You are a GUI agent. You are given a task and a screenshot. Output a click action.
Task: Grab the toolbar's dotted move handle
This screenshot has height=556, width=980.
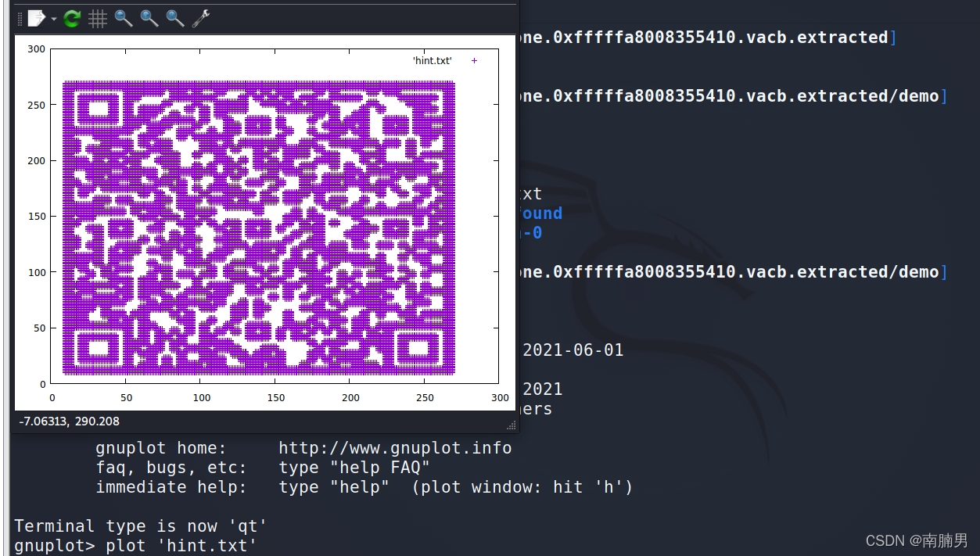pyautogui.click(x=20, y=19)
